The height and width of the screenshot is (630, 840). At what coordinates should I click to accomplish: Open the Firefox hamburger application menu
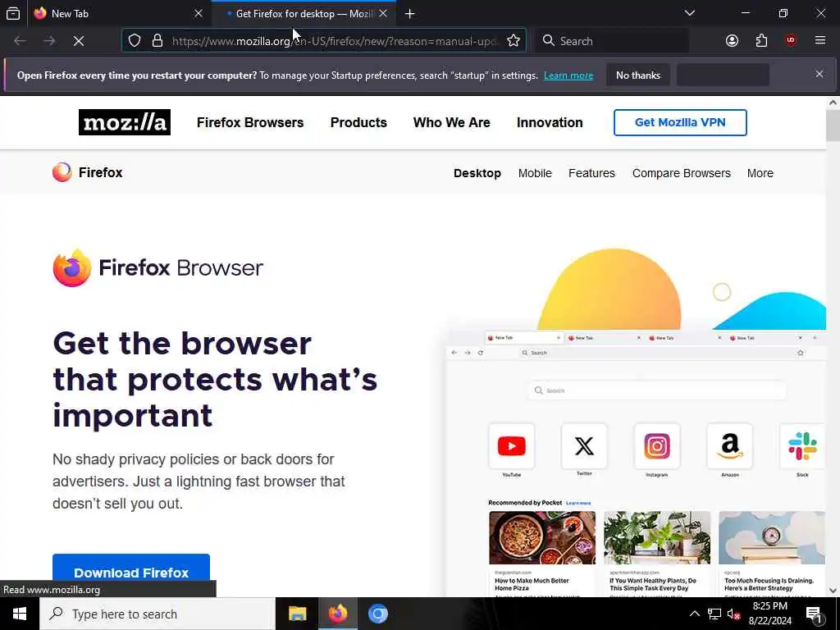point(820,41)
